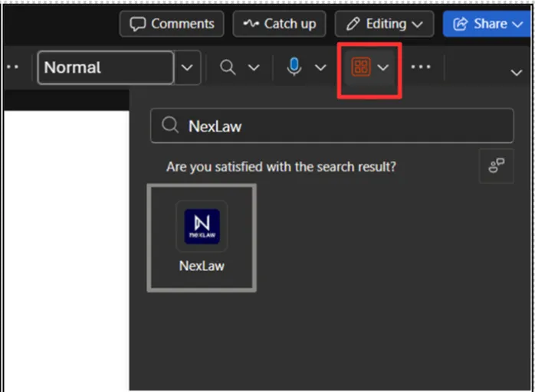The width and height of the screenshot is (535, 392).
Task: Click 'Are you satisfied with the search result?' text
Action: click(281, 167)
